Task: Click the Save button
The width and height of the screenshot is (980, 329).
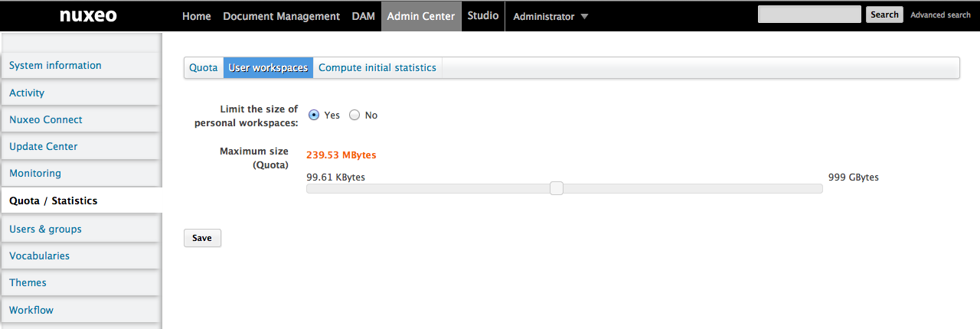Action: (202, 238)
